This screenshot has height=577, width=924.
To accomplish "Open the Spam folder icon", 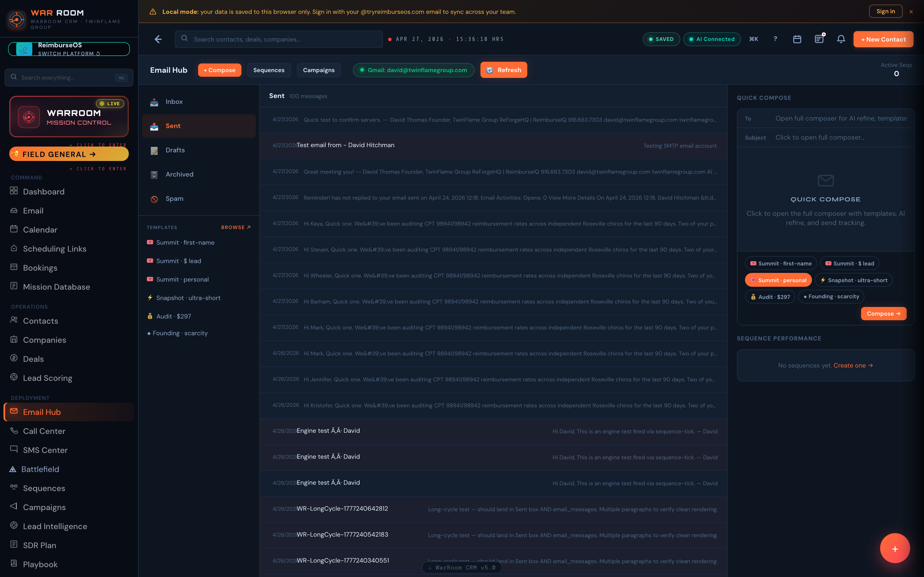I will (x=154, y=198).
